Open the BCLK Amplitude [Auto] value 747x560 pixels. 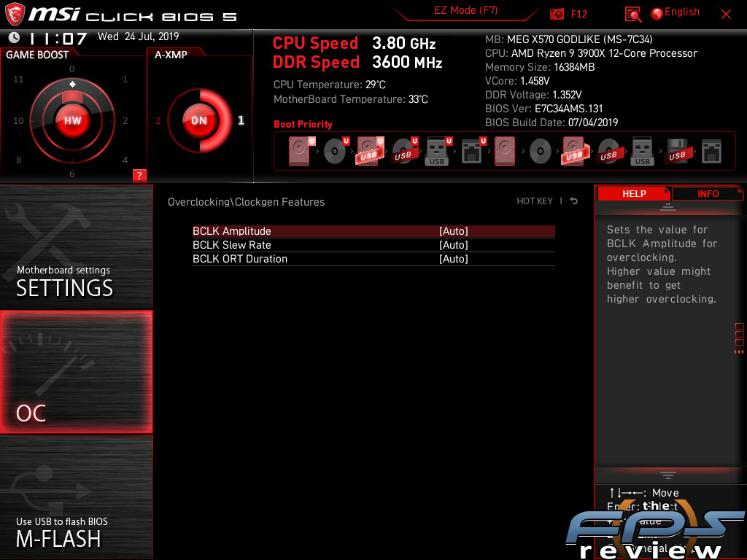coord(454,231)
